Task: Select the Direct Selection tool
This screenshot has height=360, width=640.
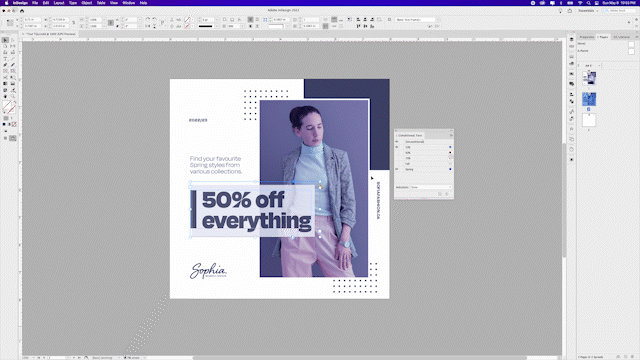Action: pos(13,40)
